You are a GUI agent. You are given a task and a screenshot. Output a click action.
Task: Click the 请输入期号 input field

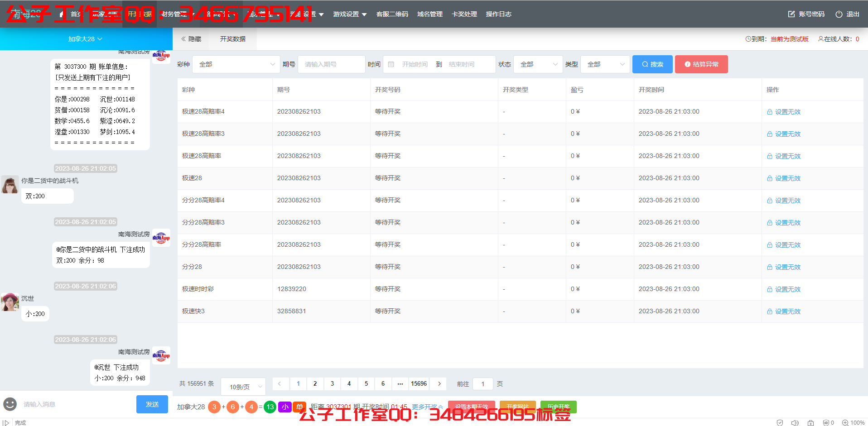(332, 64)
